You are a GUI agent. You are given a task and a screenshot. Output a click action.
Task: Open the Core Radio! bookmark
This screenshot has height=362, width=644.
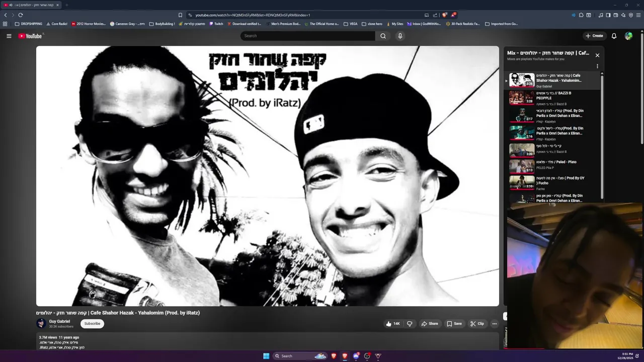click(57, 24)
